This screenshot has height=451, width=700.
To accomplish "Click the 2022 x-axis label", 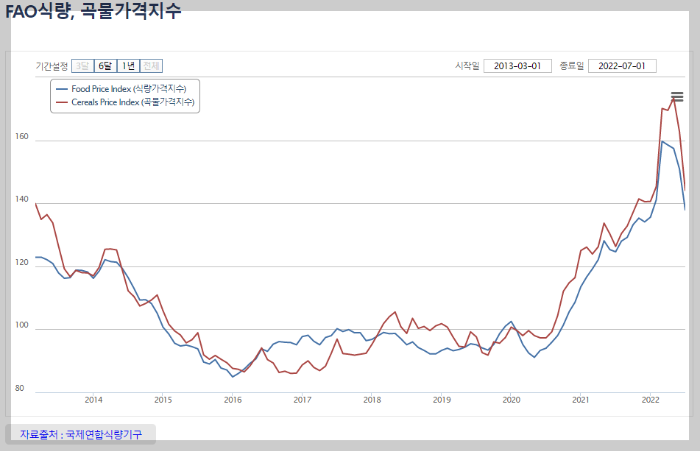I will (650, 400).
